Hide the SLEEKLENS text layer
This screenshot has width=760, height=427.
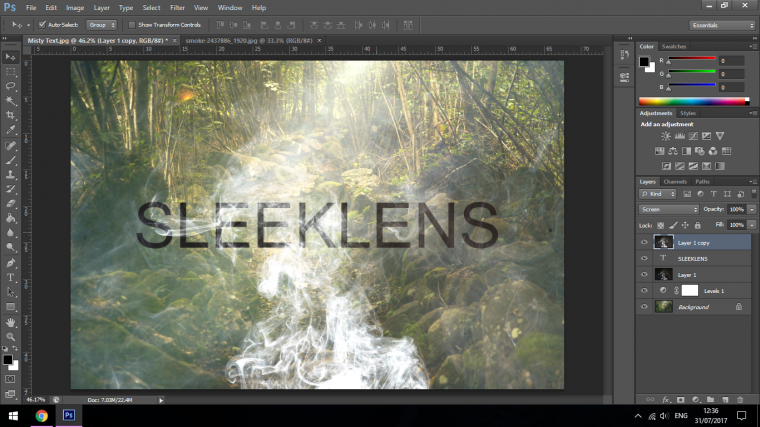(644, 258)
